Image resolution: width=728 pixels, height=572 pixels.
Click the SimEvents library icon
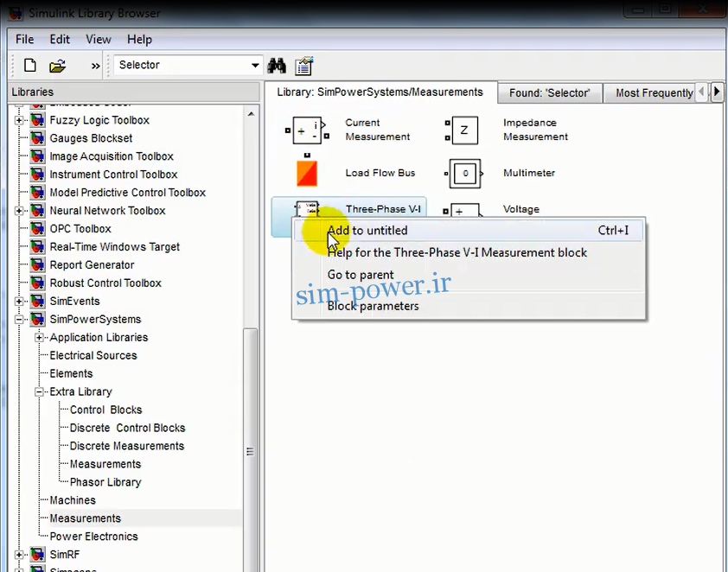(37, 302)
